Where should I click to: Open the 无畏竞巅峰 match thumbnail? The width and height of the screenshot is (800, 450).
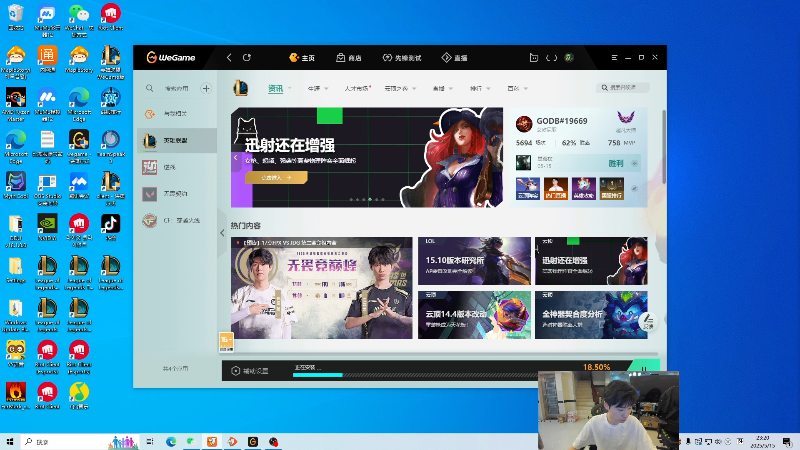tap(321, 288)
